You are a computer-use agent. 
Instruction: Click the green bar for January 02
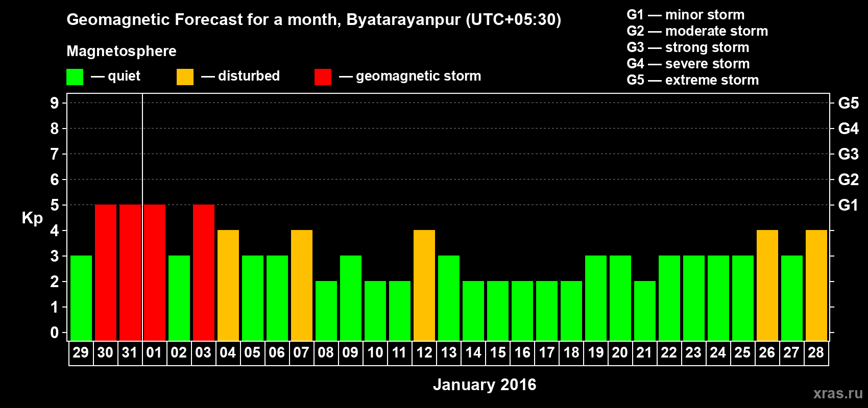tap(179, 298)
